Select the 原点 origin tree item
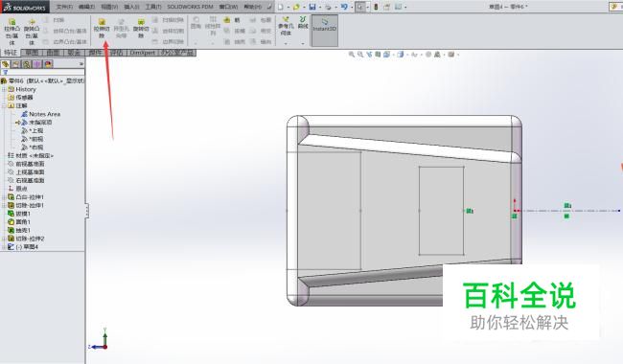This screenshot has height=364, width=623. (21, 189)
